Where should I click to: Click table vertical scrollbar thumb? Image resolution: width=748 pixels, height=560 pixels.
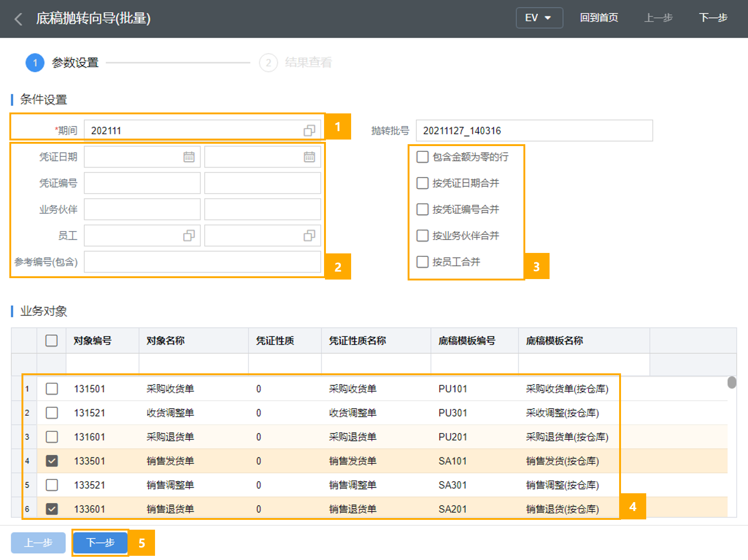(x=732, y=382)
